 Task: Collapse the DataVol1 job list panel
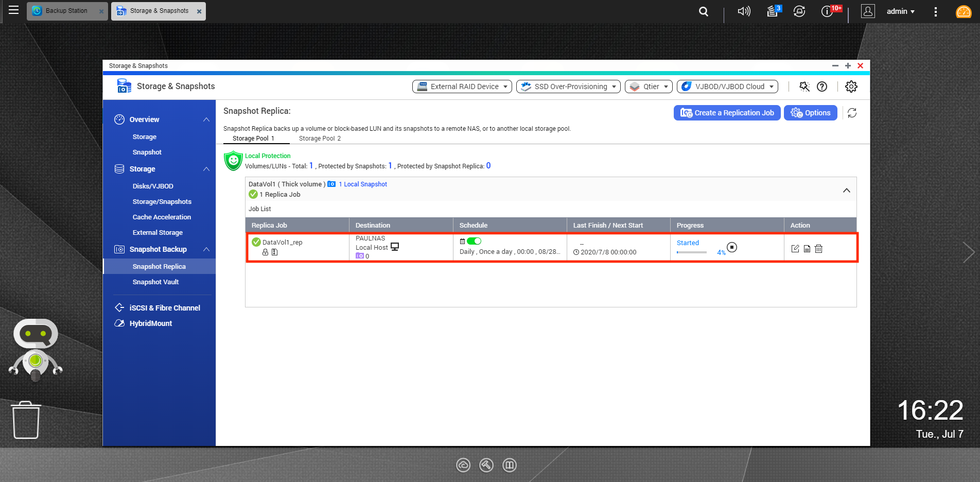click(x=846, y=191)
